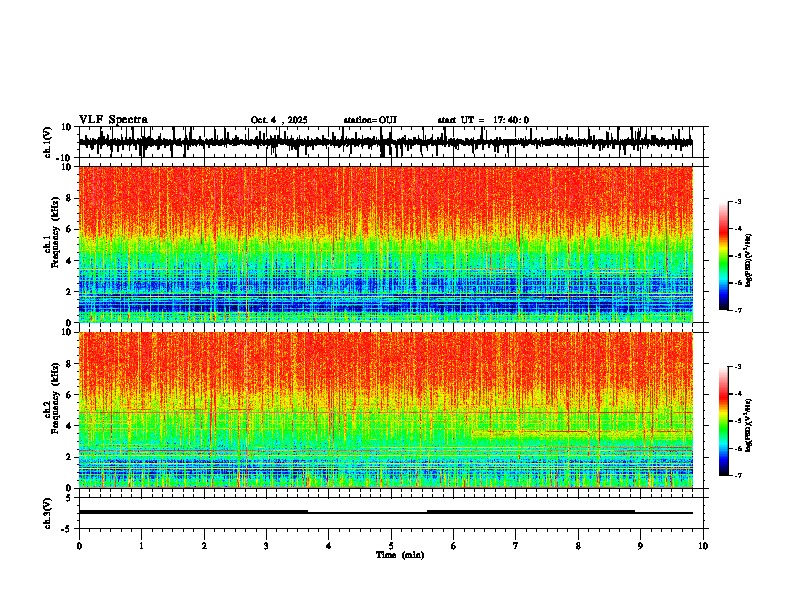Click the 'station=OUI' header label
Viewport: 792px width, 612px height.
[370, 120]
